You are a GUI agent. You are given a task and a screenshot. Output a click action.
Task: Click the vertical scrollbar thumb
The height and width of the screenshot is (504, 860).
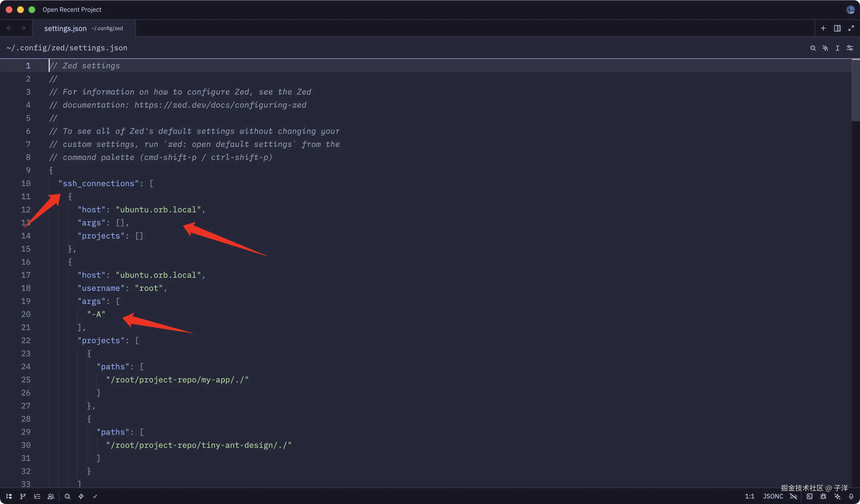855,90
